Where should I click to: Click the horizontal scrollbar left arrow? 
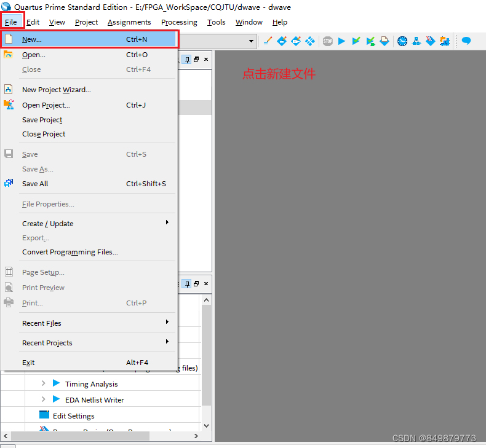pyautogui.click(x=6, y=436)
